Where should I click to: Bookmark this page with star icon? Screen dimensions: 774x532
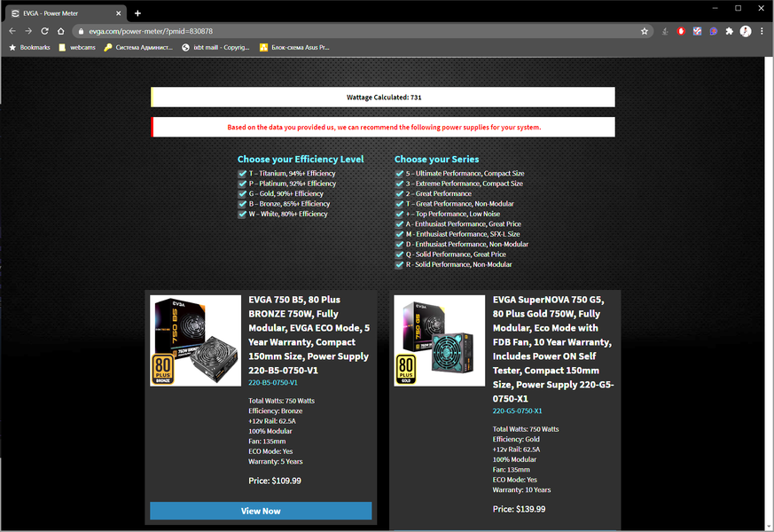pos(645,31)
